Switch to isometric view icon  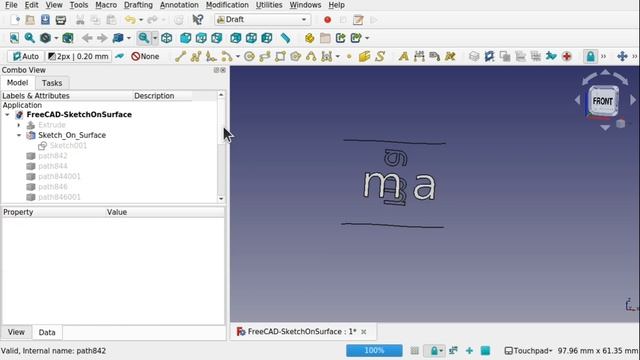(x=167, y=38)
